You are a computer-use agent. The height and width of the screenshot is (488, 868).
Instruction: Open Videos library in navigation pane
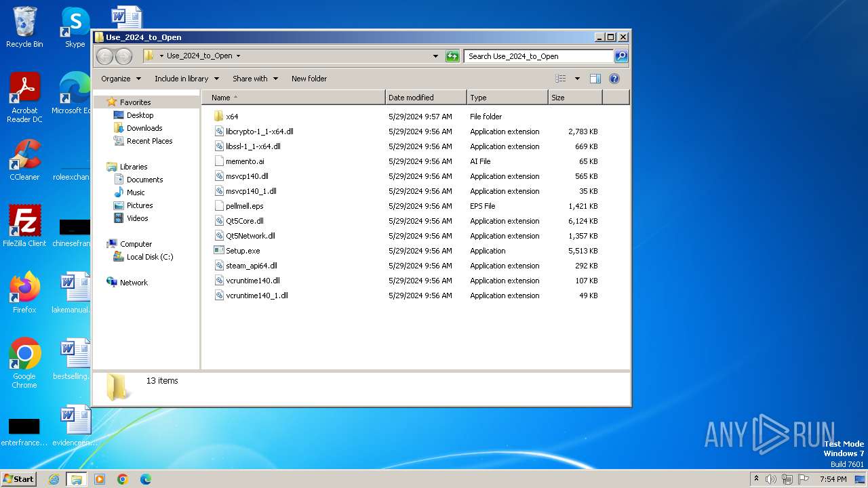point(137,218)
